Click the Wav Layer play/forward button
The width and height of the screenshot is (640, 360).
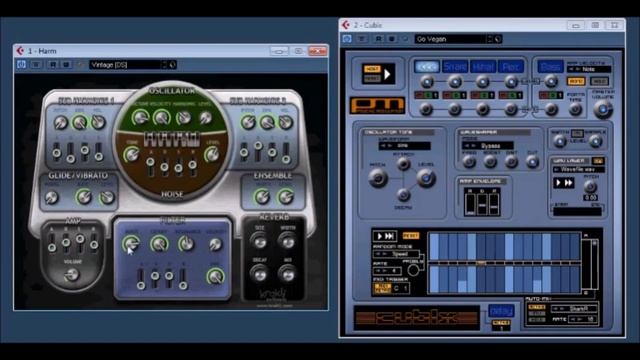564,183
